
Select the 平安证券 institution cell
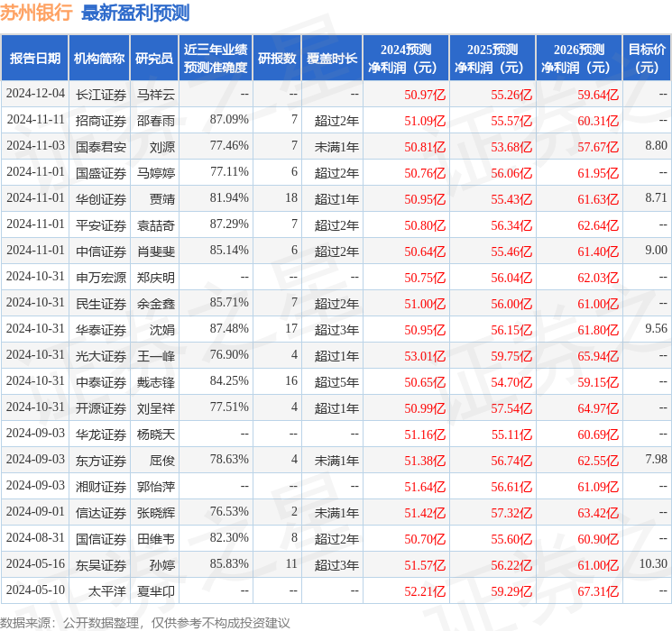[101, 225]
